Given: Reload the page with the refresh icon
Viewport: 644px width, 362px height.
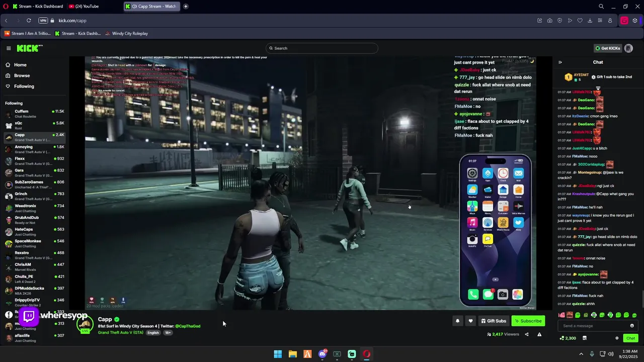Looking at the screenshot, I should pos(29,21).
